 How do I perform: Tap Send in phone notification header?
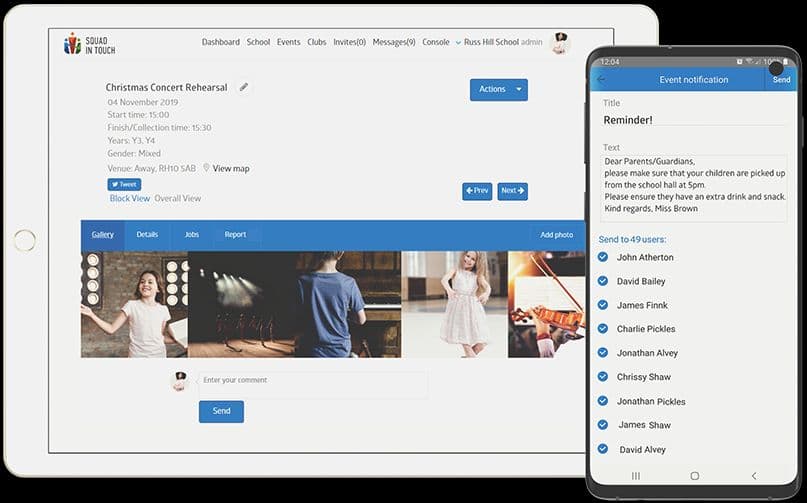(x=781, y=80)
